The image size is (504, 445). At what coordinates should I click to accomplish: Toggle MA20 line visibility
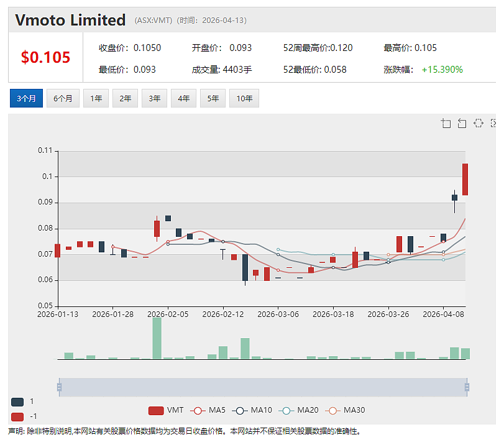click(x=298, y=410)
